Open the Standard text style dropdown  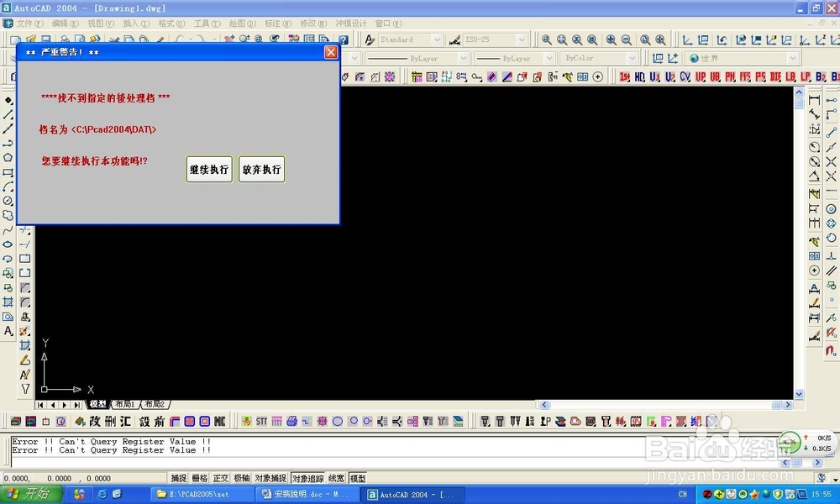(437, 39)
